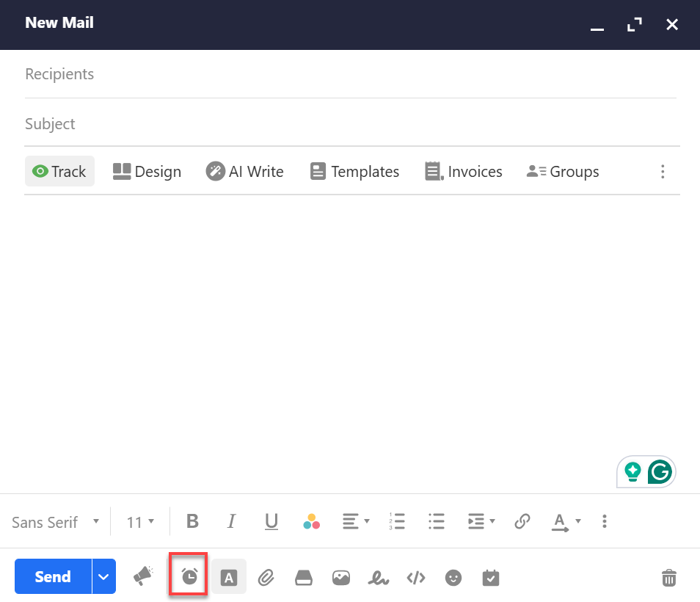
Task: Insert a numbered list
Action: tap(397, 521)
